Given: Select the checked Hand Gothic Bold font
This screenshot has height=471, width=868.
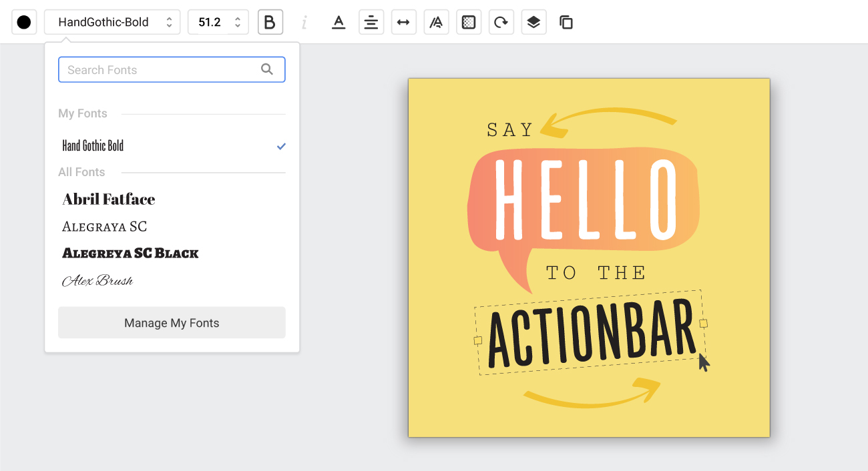Looking at the screenshot, I should pos(93,146).
